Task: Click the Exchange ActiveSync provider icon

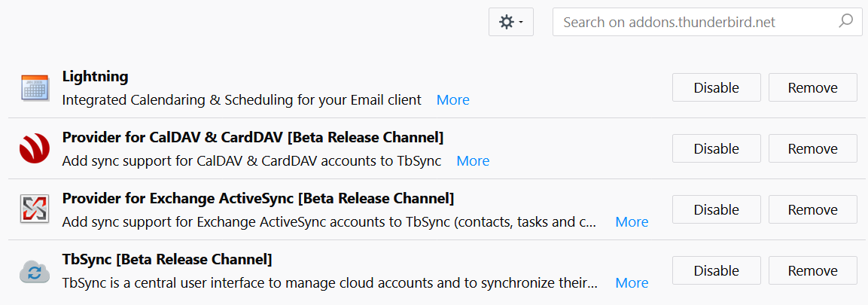Action: 34,209
